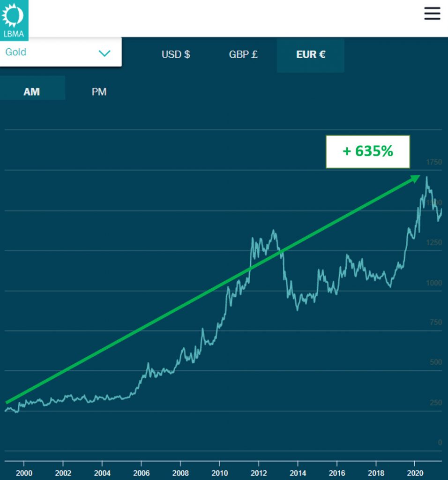Screen dimensions: 448x480
Task: Select the EUR € currency tab
Action: pos(310,54)
